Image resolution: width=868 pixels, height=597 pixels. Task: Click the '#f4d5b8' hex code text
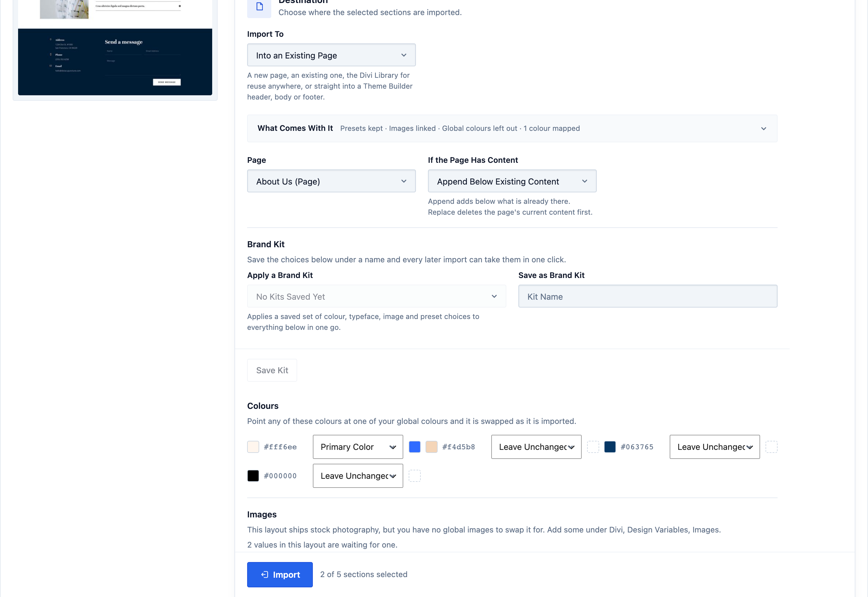458,447
